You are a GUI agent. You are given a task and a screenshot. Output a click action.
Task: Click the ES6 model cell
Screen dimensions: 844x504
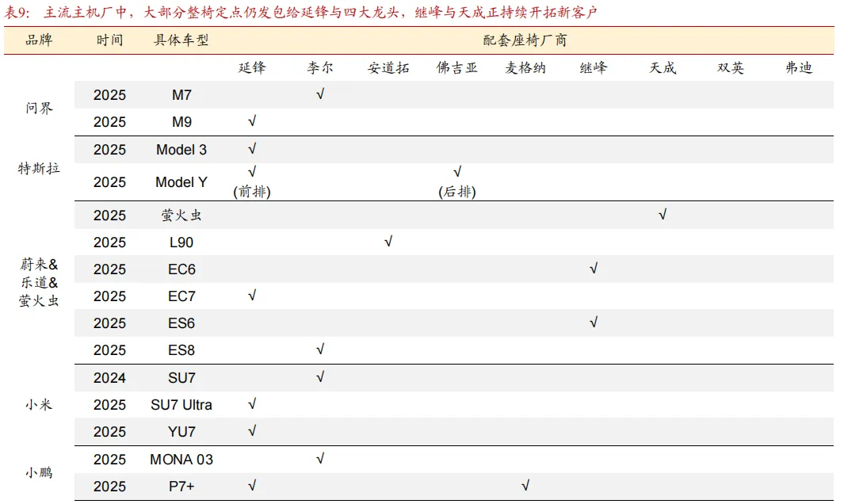pos(181,323)
